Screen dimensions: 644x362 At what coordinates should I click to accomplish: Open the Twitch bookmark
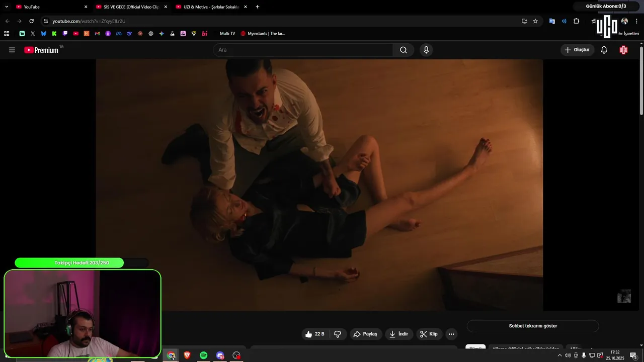(65, 33)
